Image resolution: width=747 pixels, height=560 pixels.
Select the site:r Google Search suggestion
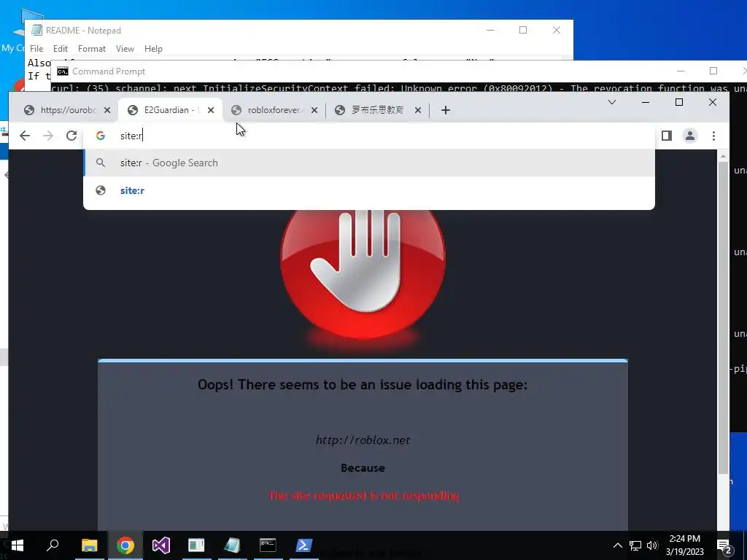pyautogui.click(x=368, y=163)
